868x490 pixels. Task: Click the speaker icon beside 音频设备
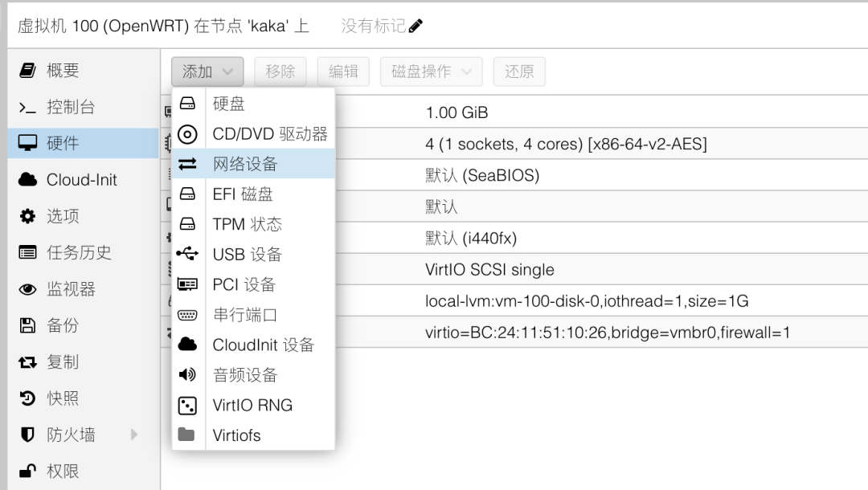click(x=187, y=375)
